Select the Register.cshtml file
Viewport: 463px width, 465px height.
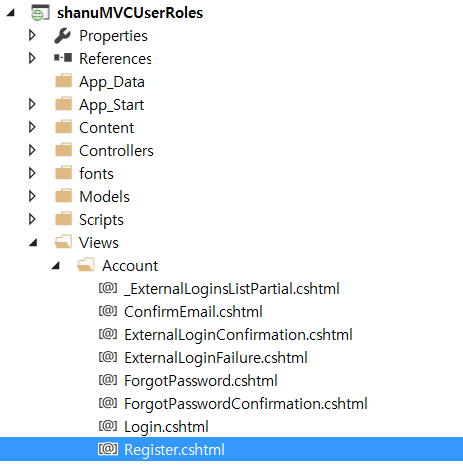click(231, 449)
